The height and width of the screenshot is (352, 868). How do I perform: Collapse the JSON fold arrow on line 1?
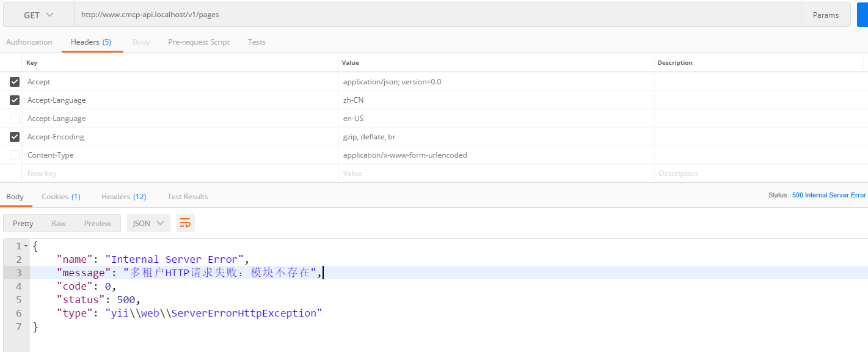pyautogui.click(x=26, y=246)
